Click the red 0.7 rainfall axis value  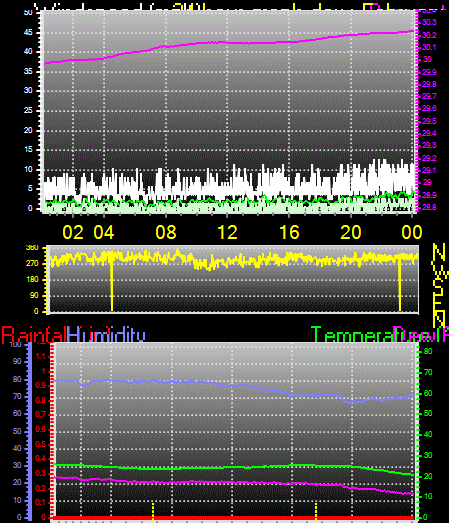pos(41,415)
